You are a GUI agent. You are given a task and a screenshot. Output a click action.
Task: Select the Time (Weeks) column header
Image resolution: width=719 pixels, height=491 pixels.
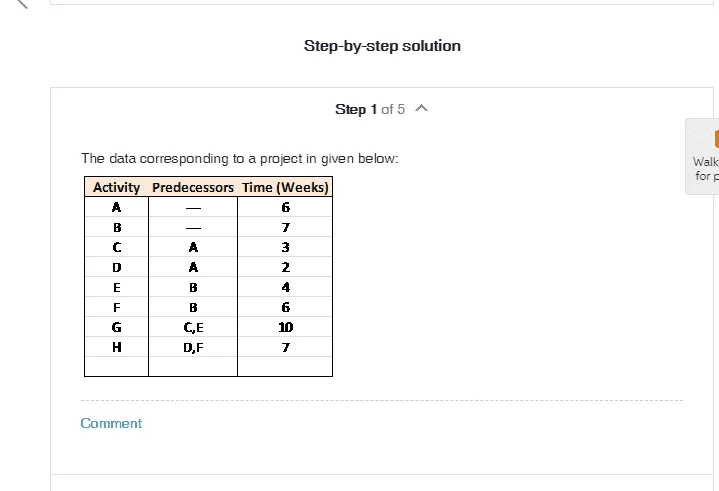pos(285,187)
